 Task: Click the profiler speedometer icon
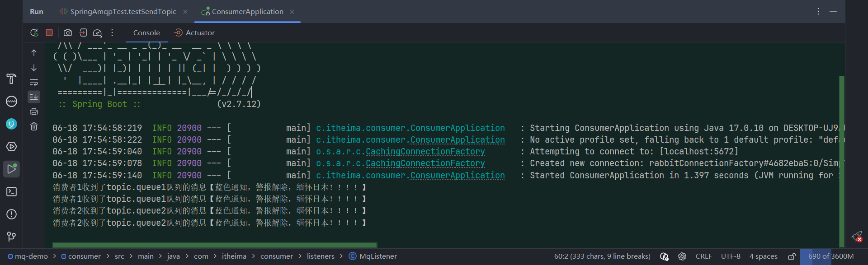click(98, 33)
